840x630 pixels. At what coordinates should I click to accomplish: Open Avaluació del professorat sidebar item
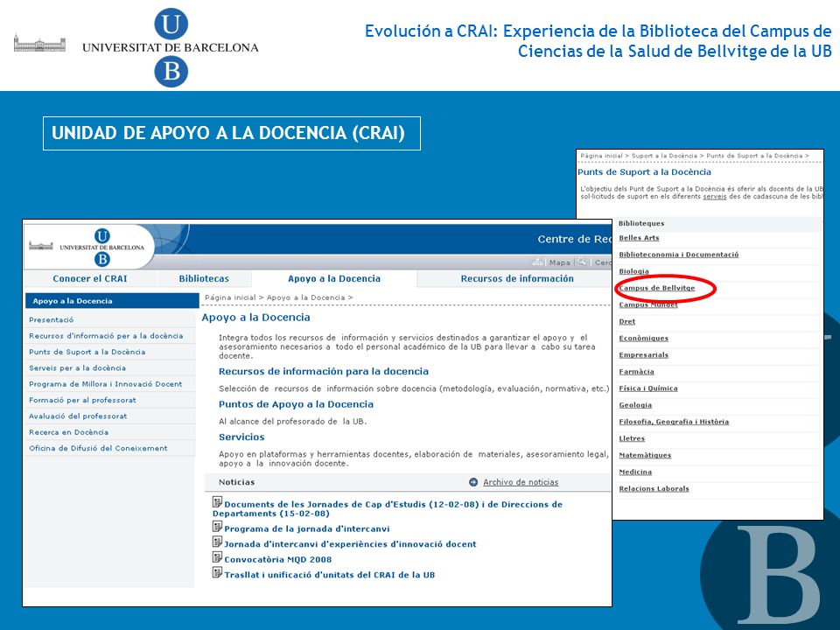click(x=78, y=416)
